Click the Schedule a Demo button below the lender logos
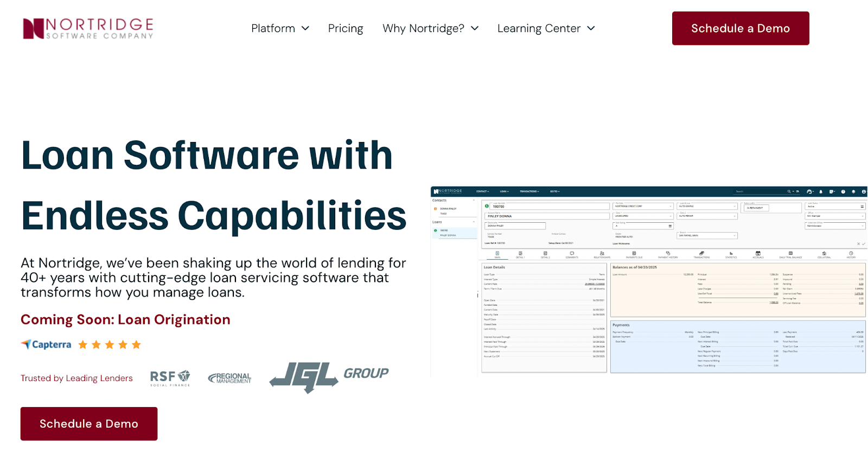Screen dimensions: 868x451 tap(89, 423)
